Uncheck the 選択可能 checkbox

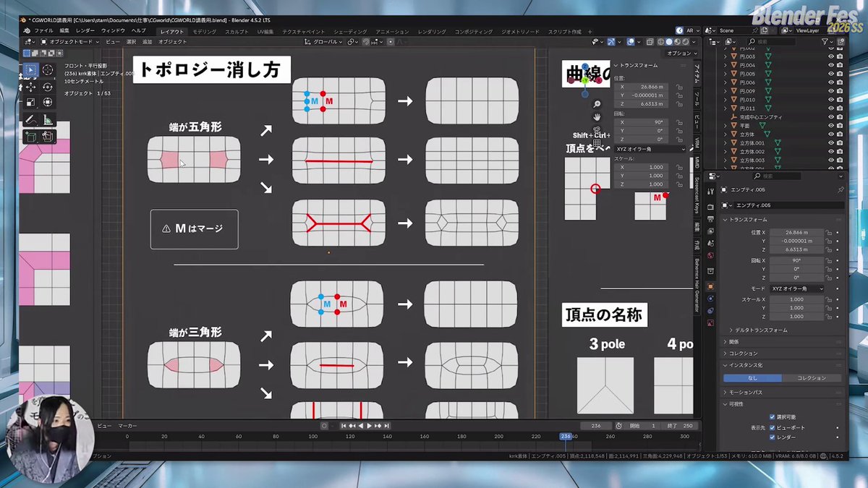772,417
